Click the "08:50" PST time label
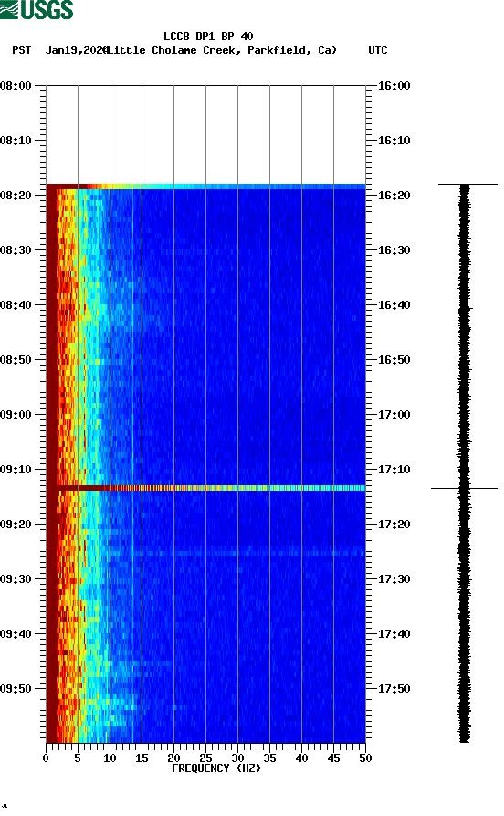Viewport: 504px width, 816px height. click(x=16, y=360)
